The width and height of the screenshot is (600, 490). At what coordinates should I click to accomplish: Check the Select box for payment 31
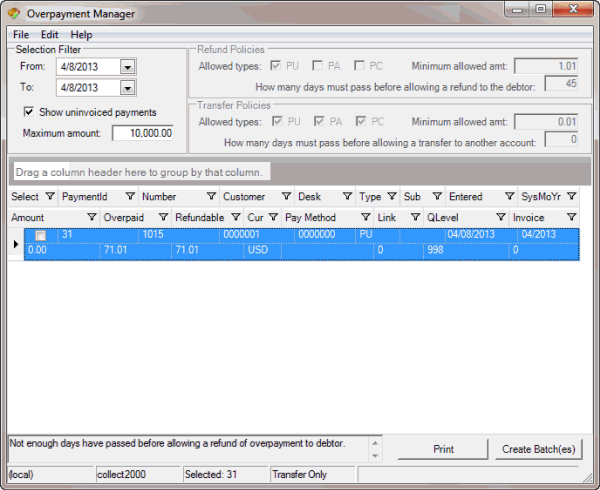pyautogui.click(x=41, y=236)
